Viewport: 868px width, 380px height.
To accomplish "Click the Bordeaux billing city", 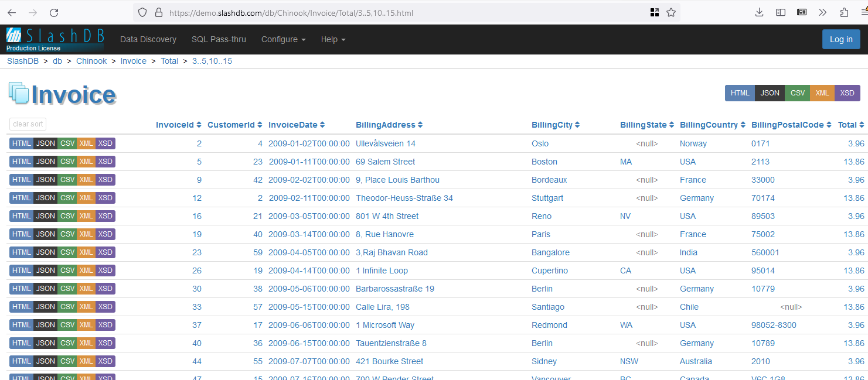I will coord(549,180).
